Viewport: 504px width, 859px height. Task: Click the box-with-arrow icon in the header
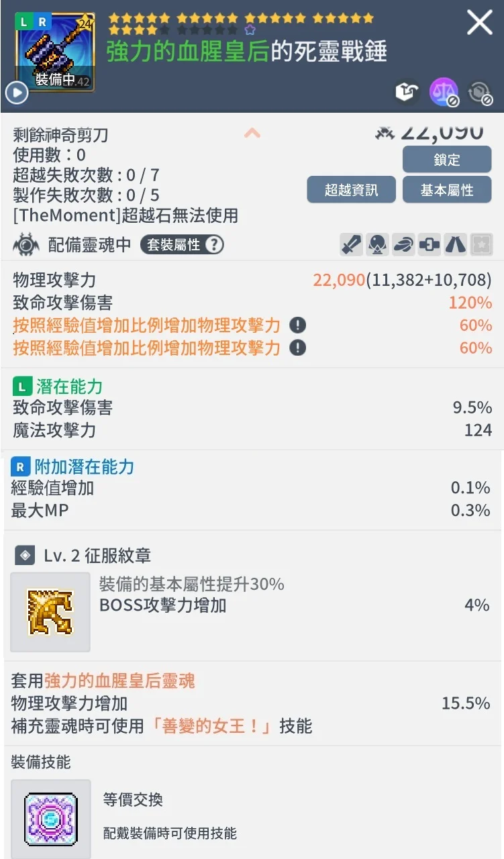point(407,93)
